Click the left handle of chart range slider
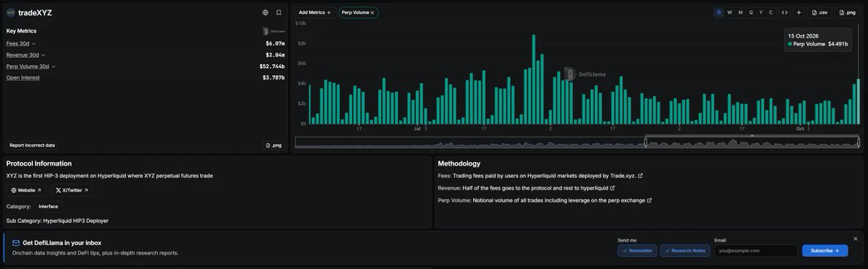 click(x=646, y=142)
